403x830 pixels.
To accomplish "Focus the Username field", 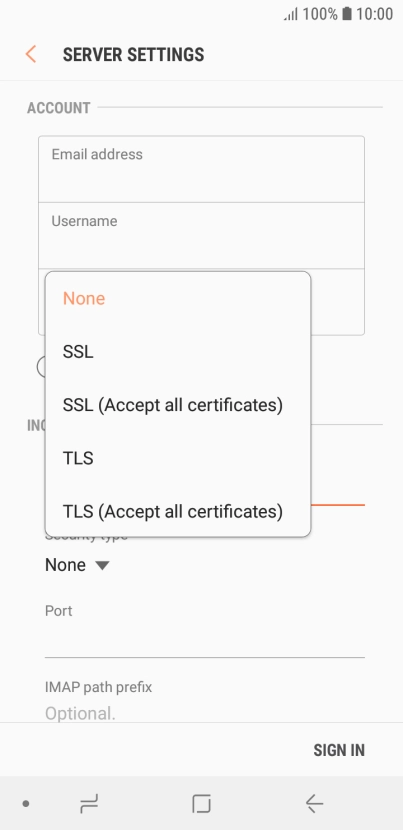I will 201,236.
